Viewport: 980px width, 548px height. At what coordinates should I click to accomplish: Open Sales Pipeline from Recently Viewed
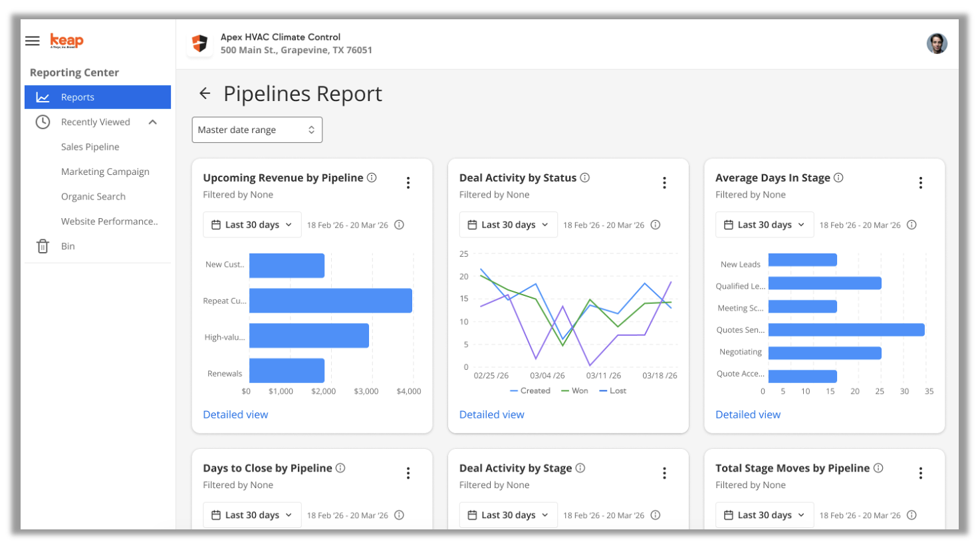pyautogui.click(x=90, y=147)
